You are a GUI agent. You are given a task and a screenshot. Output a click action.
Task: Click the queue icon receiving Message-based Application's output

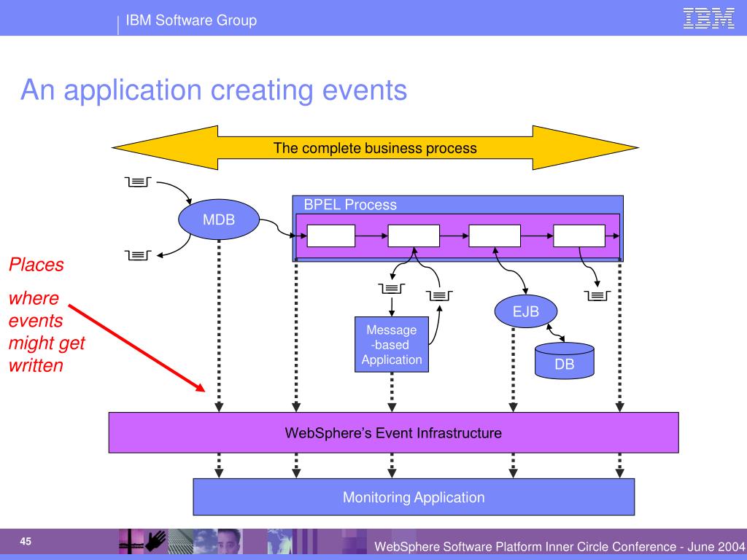tap(439, 296)
